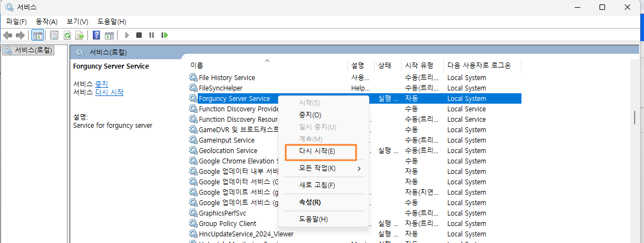Toggle the show/hide console tree icon
Screen dimensions: 644x243
37,35
